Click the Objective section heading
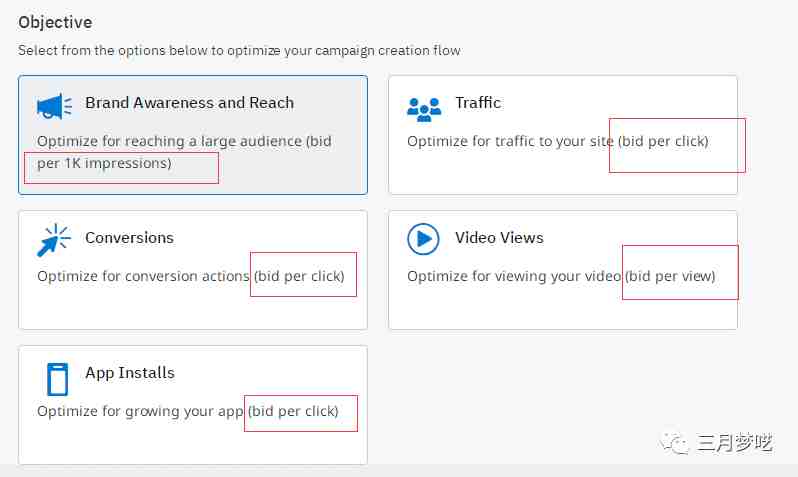The image size is (798, 477). (55, 22)
